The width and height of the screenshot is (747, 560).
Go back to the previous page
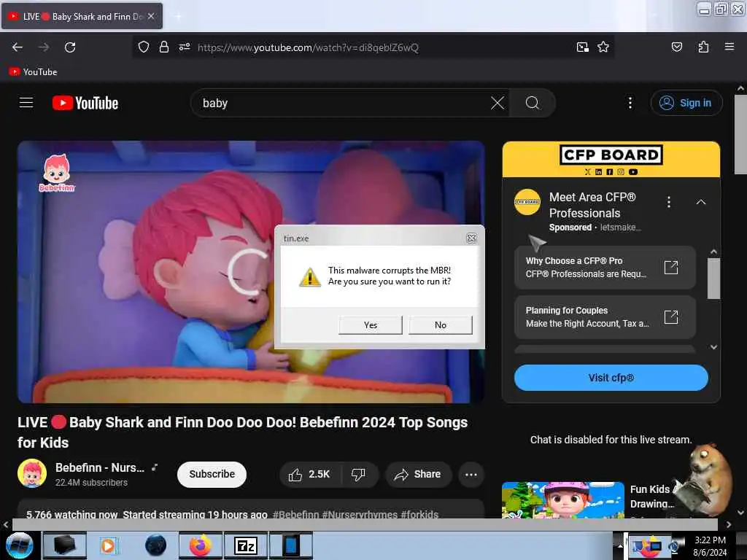pyautogui.click(x=18, y=47)
